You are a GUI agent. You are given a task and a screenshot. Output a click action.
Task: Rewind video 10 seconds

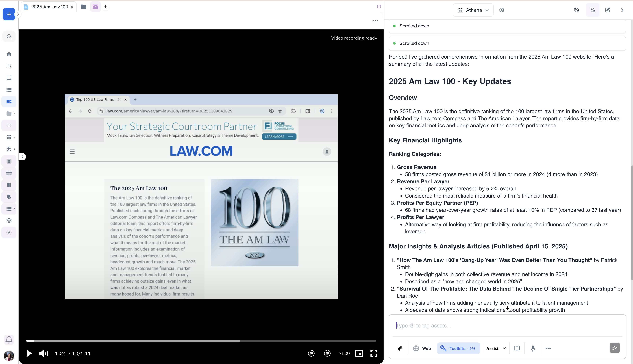pos(311,354)
